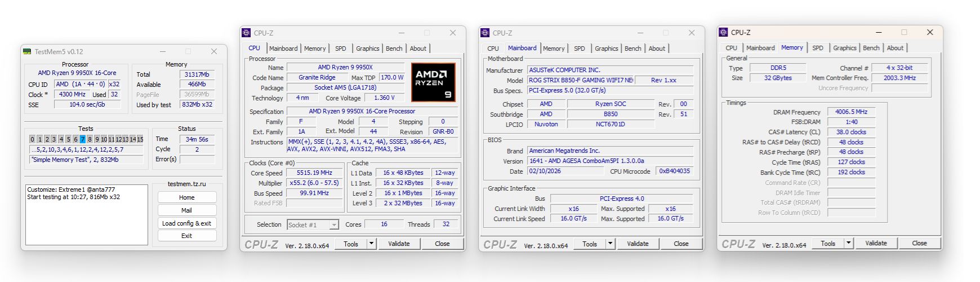Click Load config & exit button
The image size is (980, 282).
pyautogui.click(x=187, y=223)
